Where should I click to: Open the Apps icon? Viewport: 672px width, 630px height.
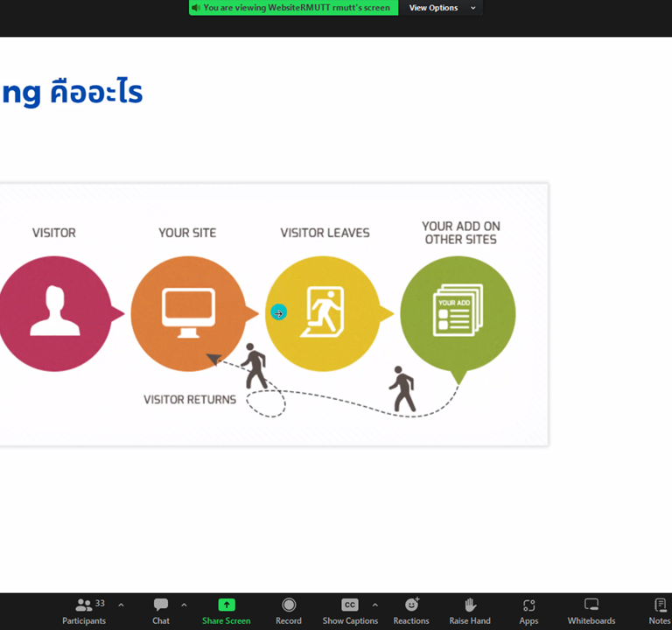pos(528,605)
